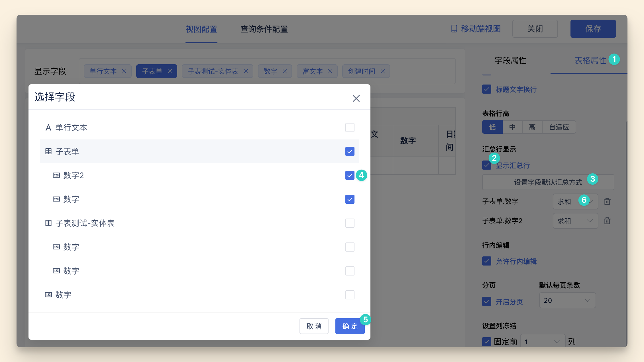Click the 移动端视图 mobile icon link
The width and height of the screenshot is (644, 362).
(476, 29)
